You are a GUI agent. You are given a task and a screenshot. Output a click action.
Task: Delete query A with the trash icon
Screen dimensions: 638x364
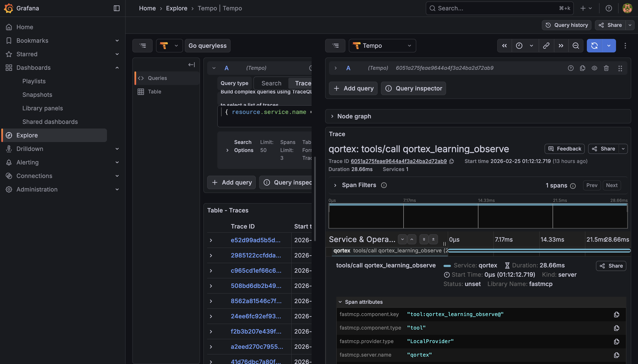point(606,68)
